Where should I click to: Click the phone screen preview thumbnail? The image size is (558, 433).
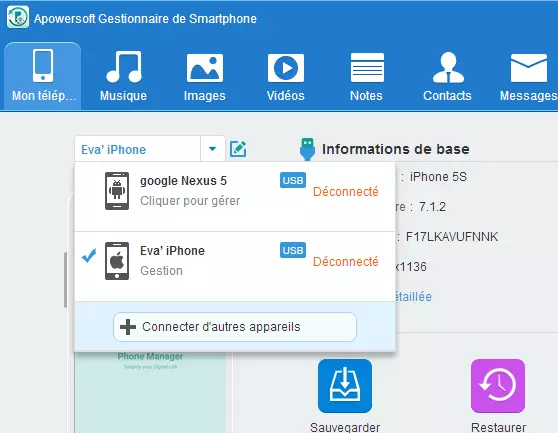pyautogui.click(x=150, y=392)
